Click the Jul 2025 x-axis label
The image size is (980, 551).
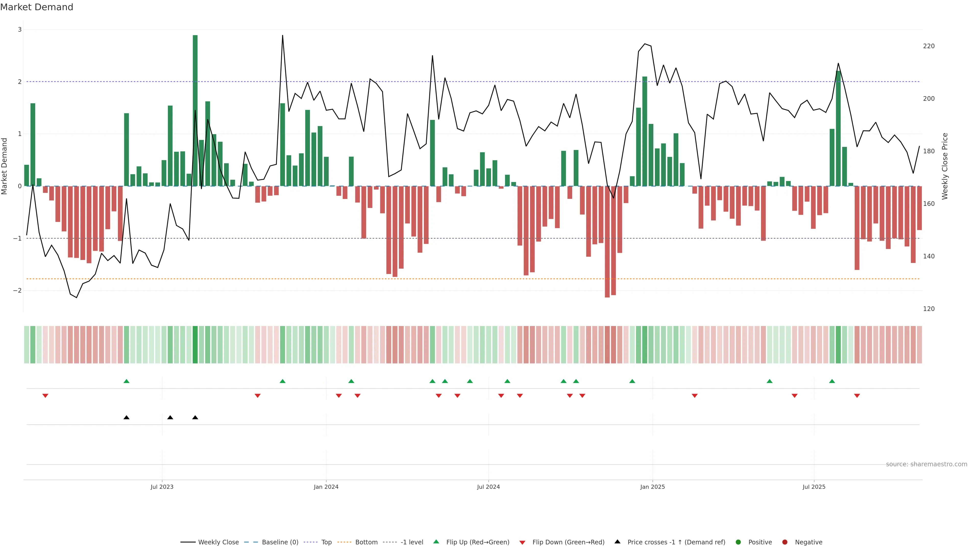coord(814,487)
